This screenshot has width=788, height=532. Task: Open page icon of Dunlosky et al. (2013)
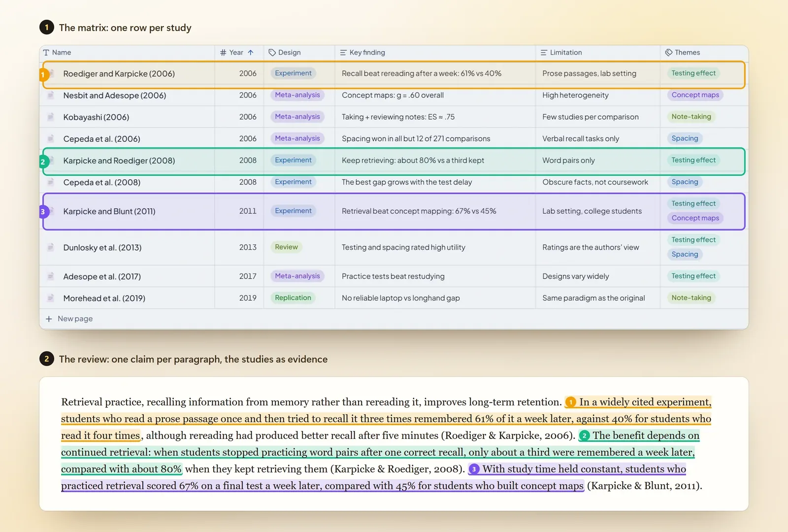pos(51,247)
